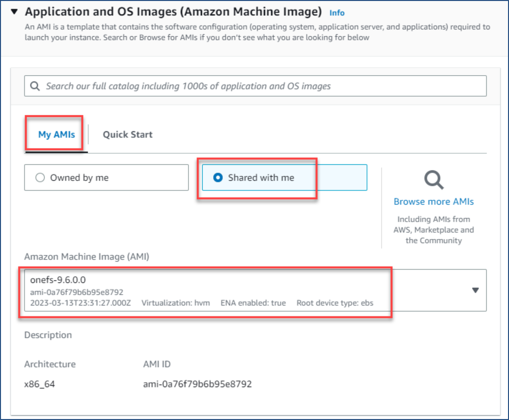Click the Application and OS Images heading text
Viewport: 509px width, 420px height.
(174, 12)
